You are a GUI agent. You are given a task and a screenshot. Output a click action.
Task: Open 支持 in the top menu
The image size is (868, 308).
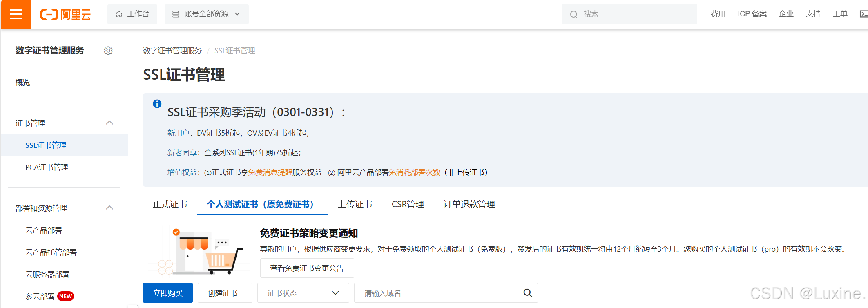pos(813,14)
